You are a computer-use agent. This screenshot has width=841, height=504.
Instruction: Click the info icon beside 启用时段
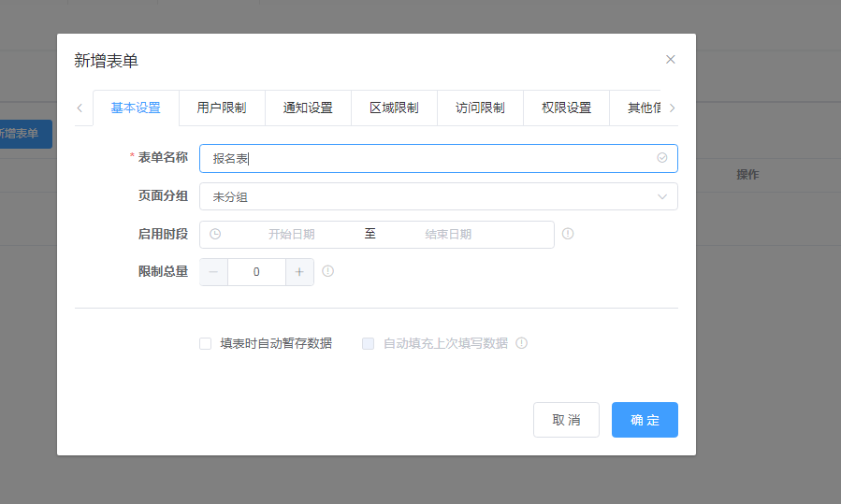coord(568,234)
